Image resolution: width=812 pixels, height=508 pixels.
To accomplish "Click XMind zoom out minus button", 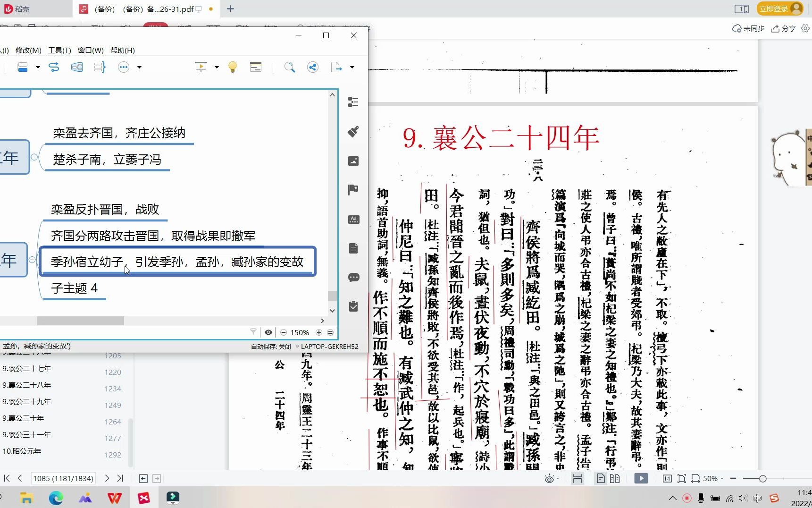I will tap(284, 332).
